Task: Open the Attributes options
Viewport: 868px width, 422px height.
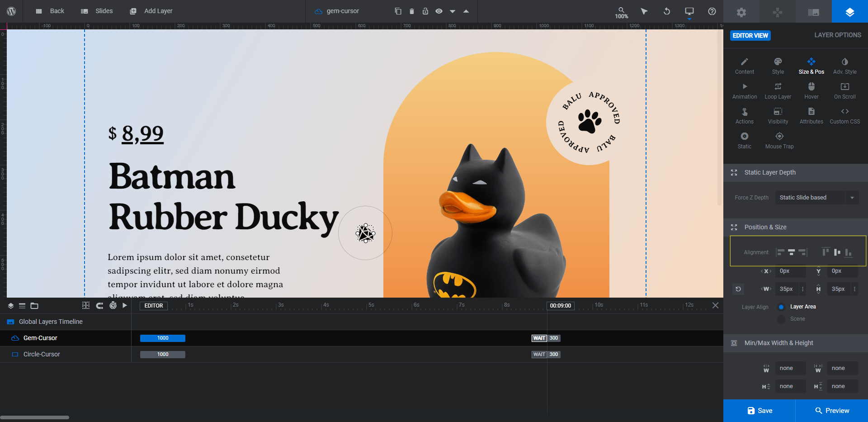Action: coord(811,116)
